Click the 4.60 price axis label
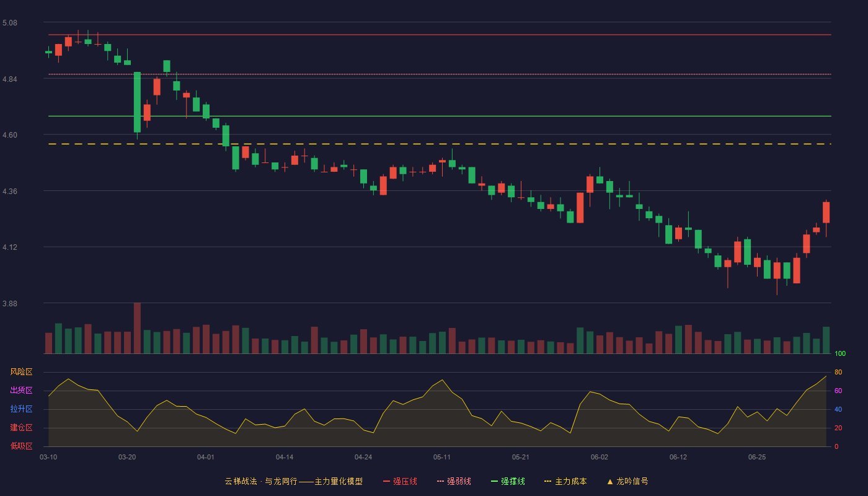This screenshot has height=496, width=868. coord(10,135)
